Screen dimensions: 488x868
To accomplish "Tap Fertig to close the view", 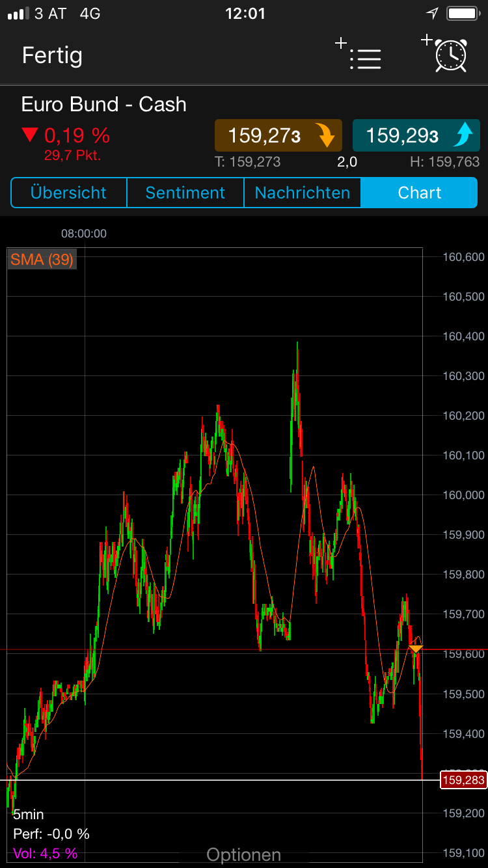I will click(52, 55).
